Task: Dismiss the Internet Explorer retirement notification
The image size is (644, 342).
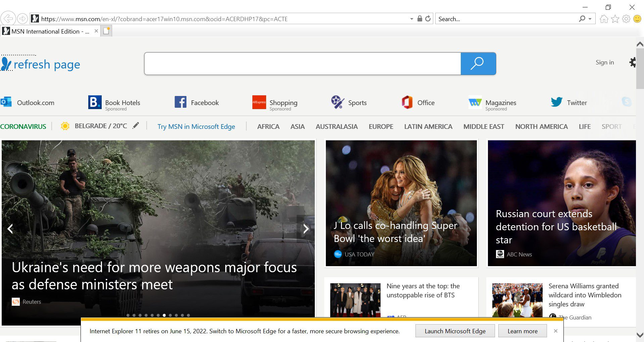Action: tap(555, 331)
